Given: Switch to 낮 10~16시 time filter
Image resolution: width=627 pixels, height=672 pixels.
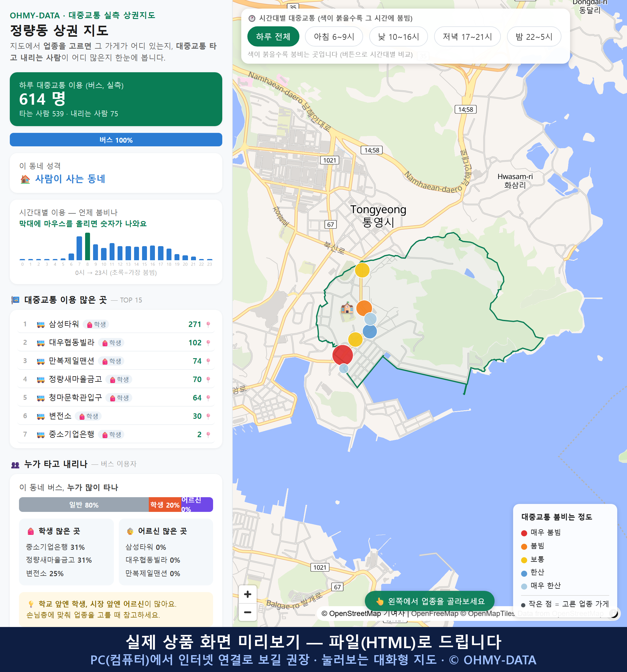Looking at the screenshot, I should pyautogui.click(x=399, y=36).
